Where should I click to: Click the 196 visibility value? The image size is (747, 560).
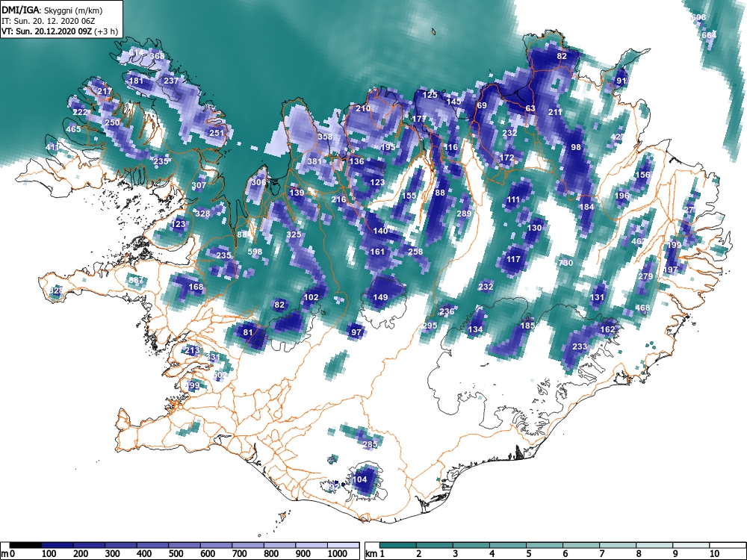click(622, 196)
